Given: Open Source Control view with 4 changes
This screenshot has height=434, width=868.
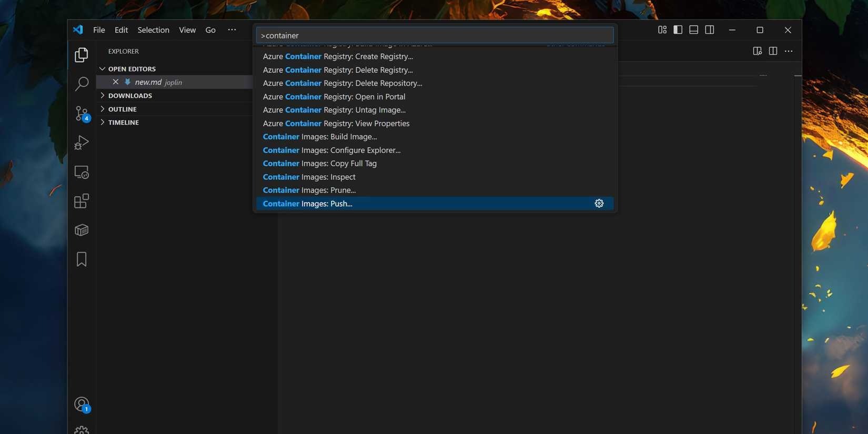Looking at the screenshot, I should (x=82, y=113).
